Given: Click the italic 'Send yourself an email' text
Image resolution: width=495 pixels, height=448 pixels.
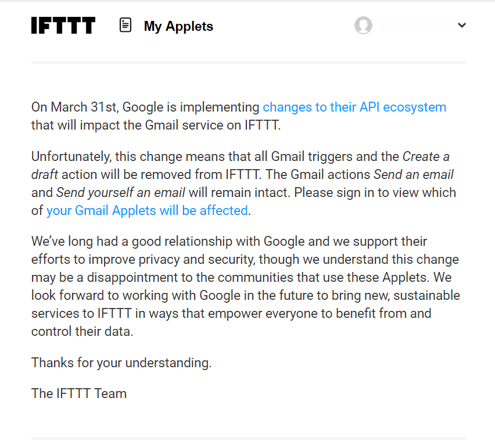Looking at the screenshot, I should (x=121, y=192).
